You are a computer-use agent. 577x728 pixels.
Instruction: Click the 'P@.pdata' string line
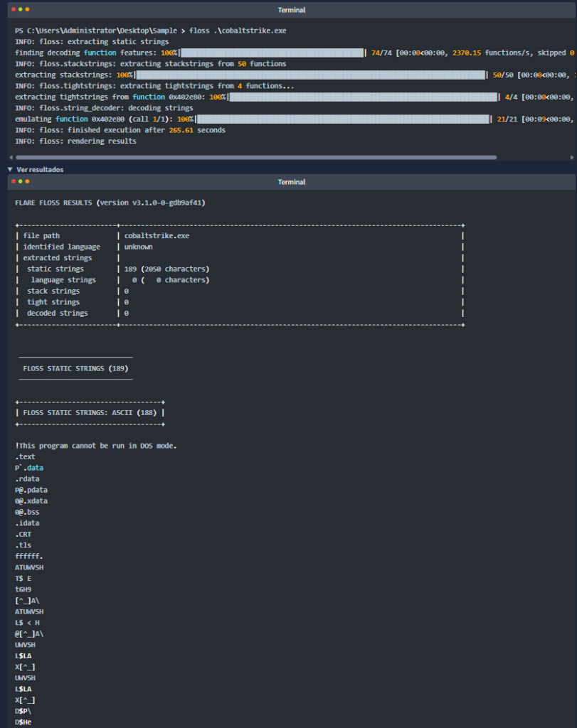[x=31, y=491]
